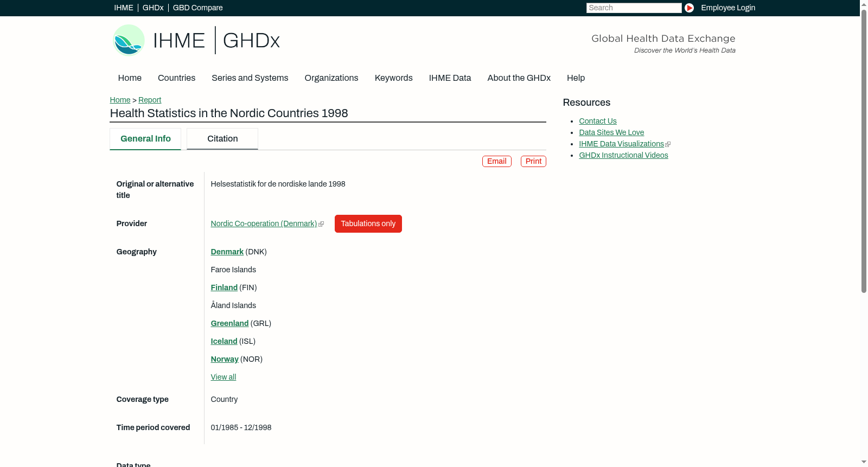
Task: Open IHME Data menu item
Action: [450, 78]
